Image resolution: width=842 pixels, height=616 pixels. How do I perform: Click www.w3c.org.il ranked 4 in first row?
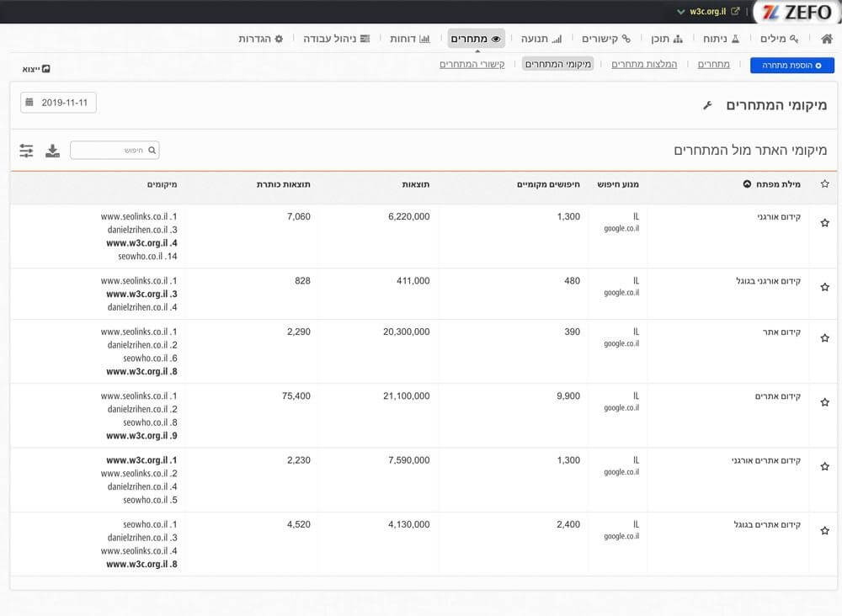click(141, 243)
